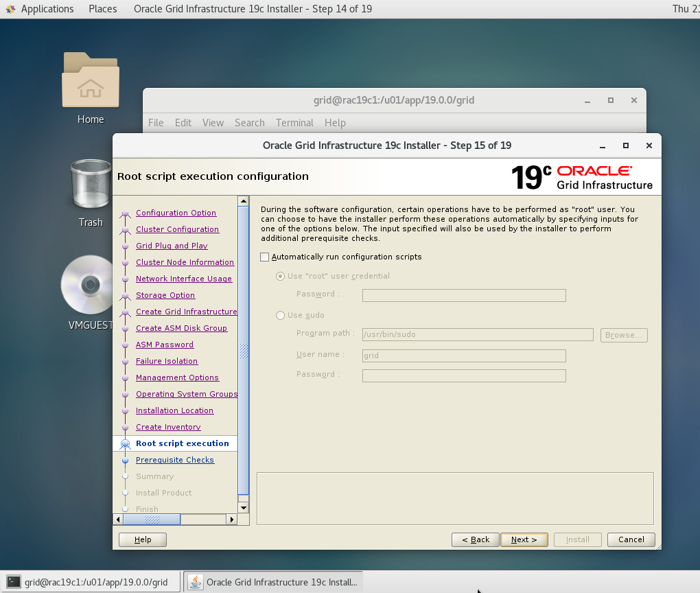
Task: Go back to Storage Option step
Action: coord(165,295)
